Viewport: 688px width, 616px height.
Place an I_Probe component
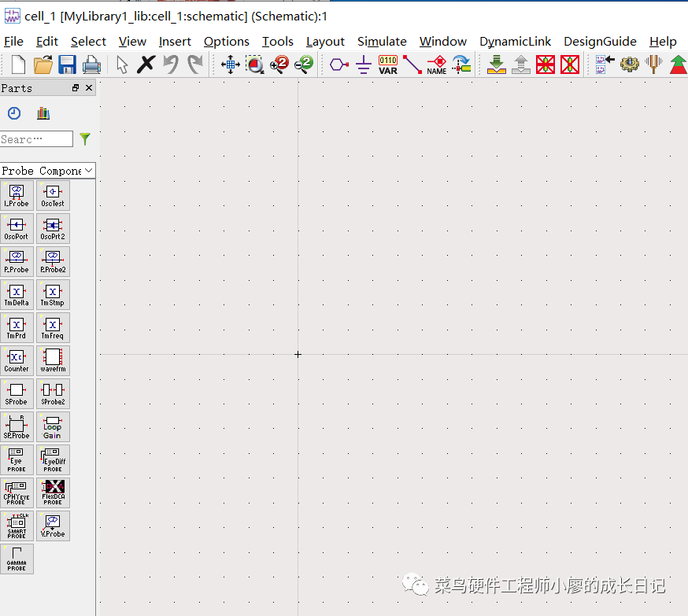click(x=17, y=195)
